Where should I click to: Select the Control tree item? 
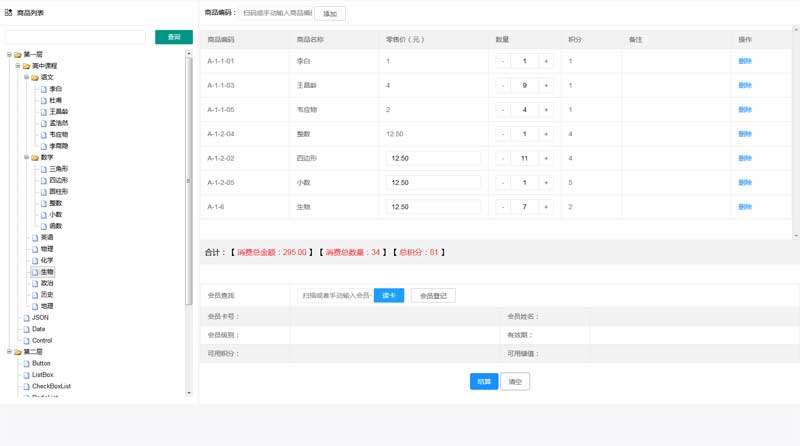tap(42, 340)
